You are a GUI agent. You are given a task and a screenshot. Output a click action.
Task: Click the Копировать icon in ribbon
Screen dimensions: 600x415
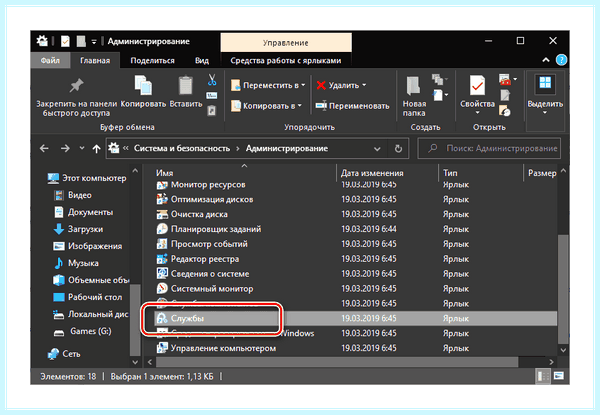143,85
